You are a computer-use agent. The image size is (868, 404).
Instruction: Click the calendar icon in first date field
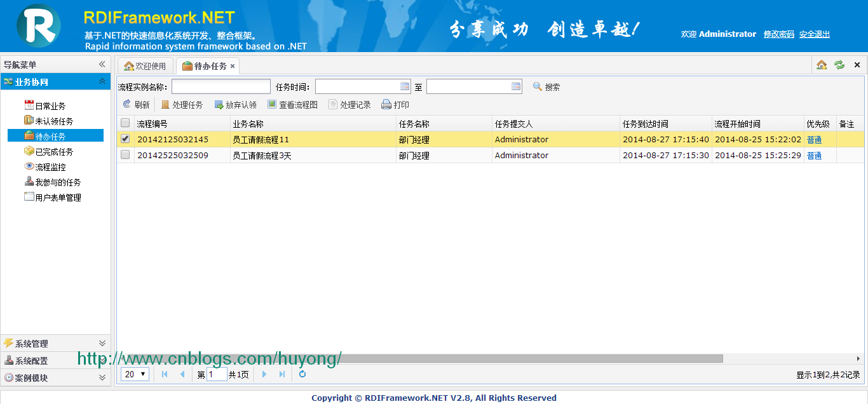(405, 86)
